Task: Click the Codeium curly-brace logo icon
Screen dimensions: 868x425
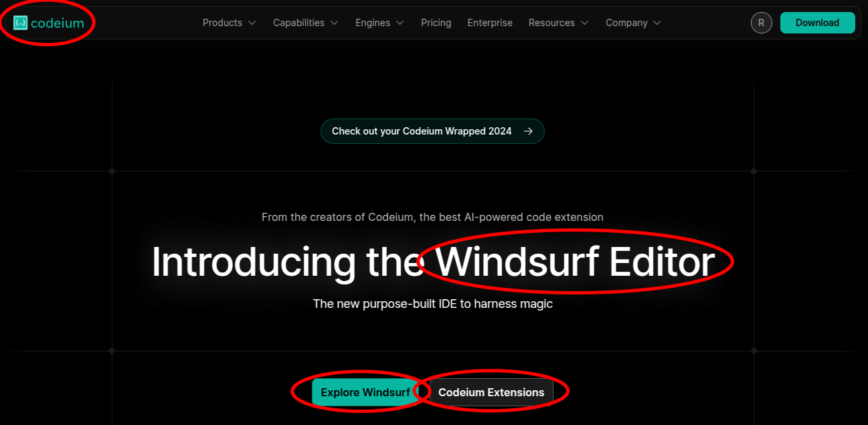Action: [x=21, y=23]
